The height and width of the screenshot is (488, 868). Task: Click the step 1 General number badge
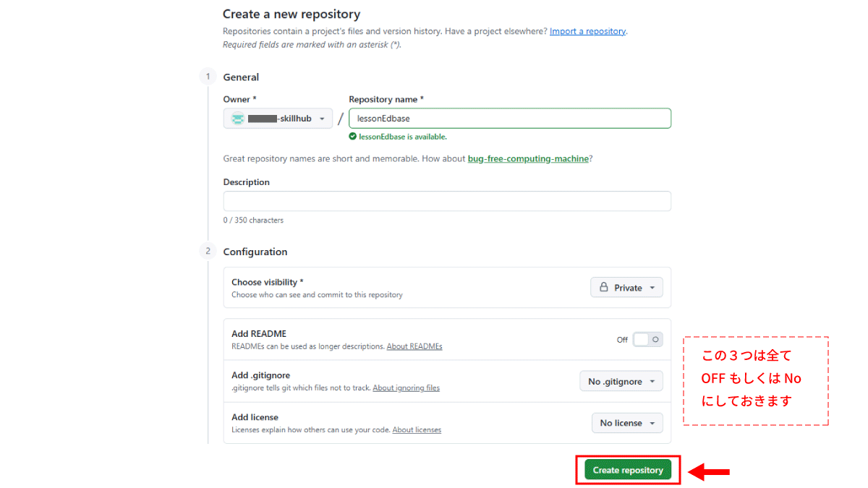208,77
